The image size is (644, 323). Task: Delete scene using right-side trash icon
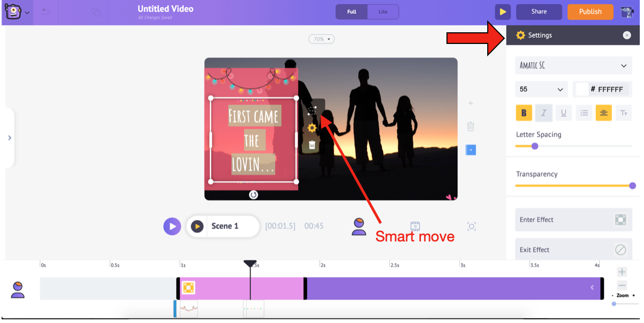point(470,127)
